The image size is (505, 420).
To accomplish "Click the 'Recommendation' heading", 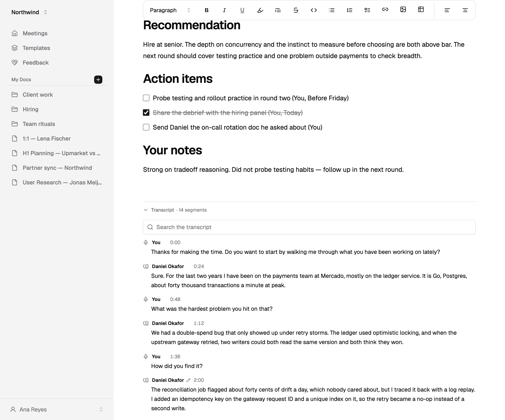I will click(192, 25).
